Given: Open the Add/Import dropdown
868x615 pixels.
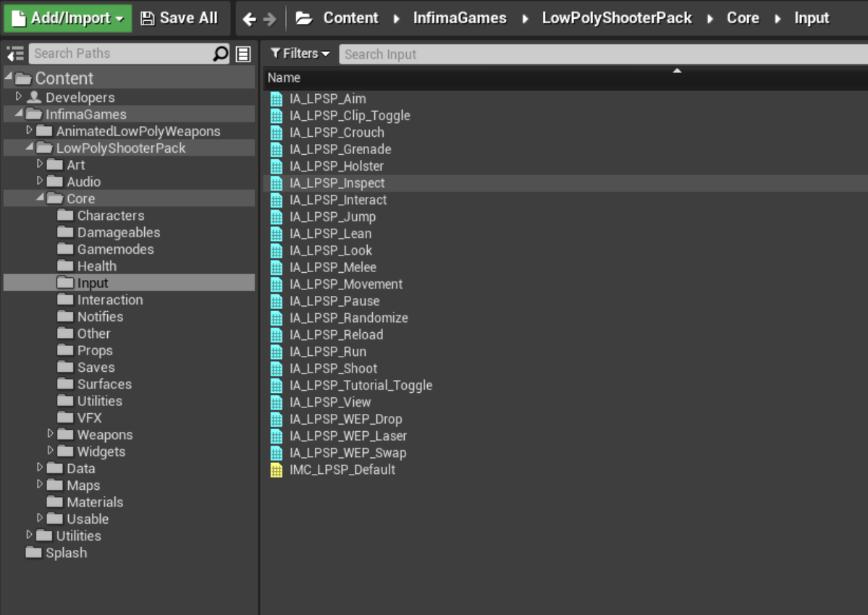Looking at the screenshot, I should [68, 18].
